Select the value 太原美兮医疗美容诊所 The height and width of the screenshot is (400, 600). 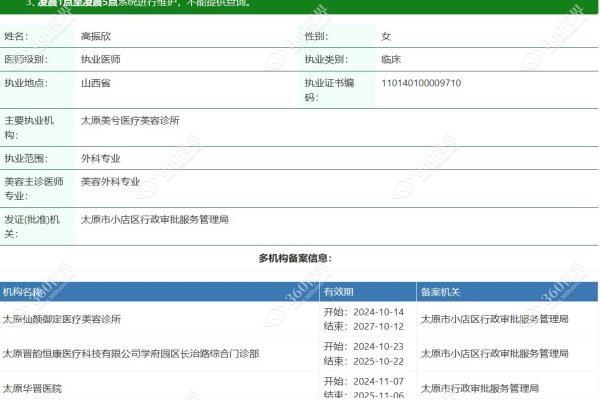[x=130, y=121]
